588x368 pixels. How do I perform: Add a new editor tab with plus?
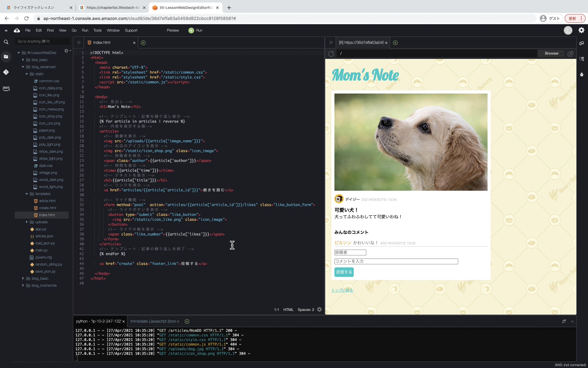point(143,43)
